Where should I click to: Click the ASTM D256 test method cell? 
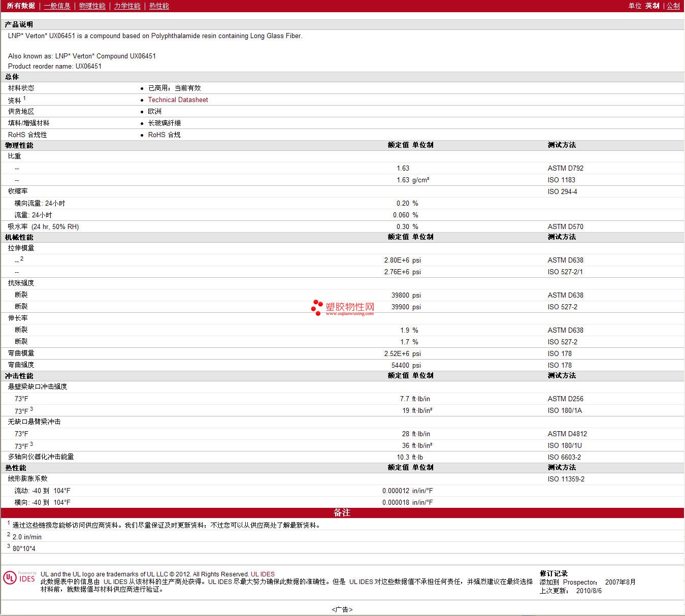tap(566, 399)
